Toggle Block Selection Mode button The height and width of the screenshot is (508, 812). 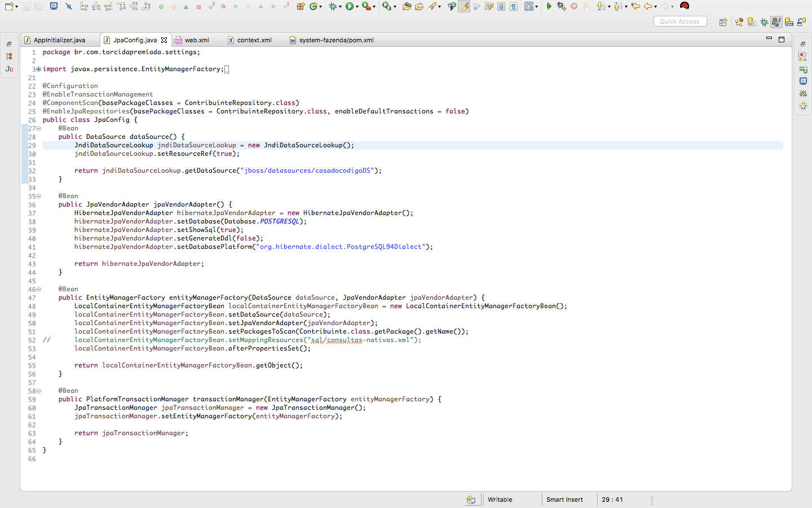click(x=501, y=6)
